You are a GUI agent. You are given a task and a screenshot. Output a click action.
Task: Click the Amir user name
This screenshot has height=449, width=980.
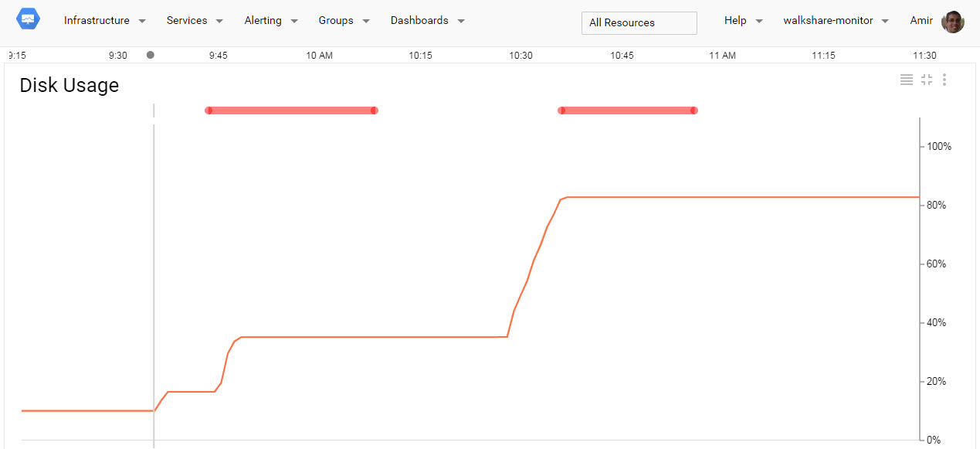921,21
